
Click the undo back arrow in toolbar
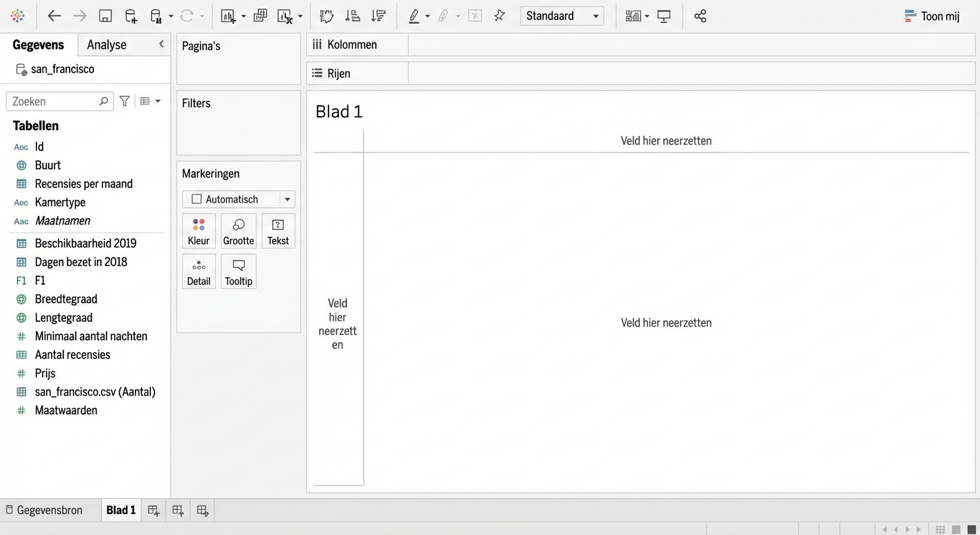(x=54, y=16)
